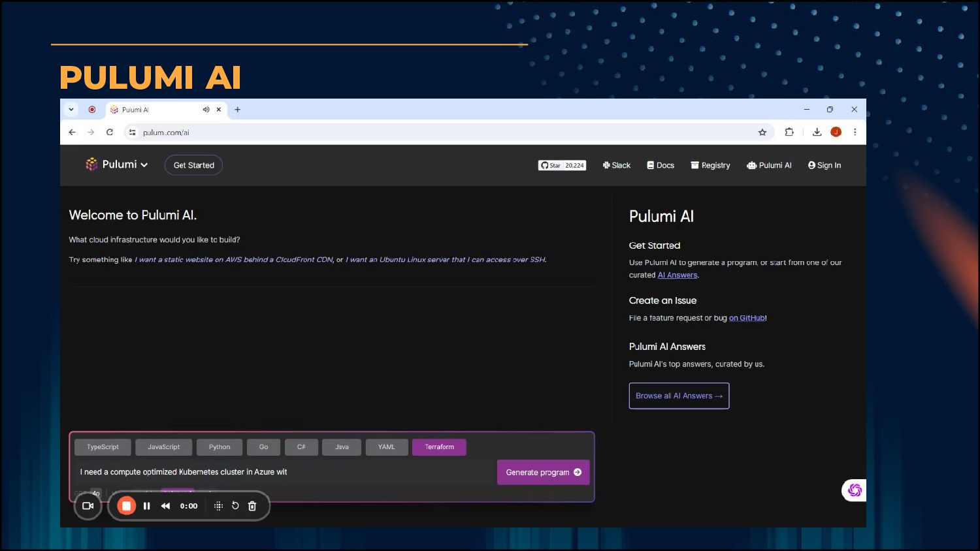Click the Generate program button
This screenshot has width=980, height=551.
[544, 472]
